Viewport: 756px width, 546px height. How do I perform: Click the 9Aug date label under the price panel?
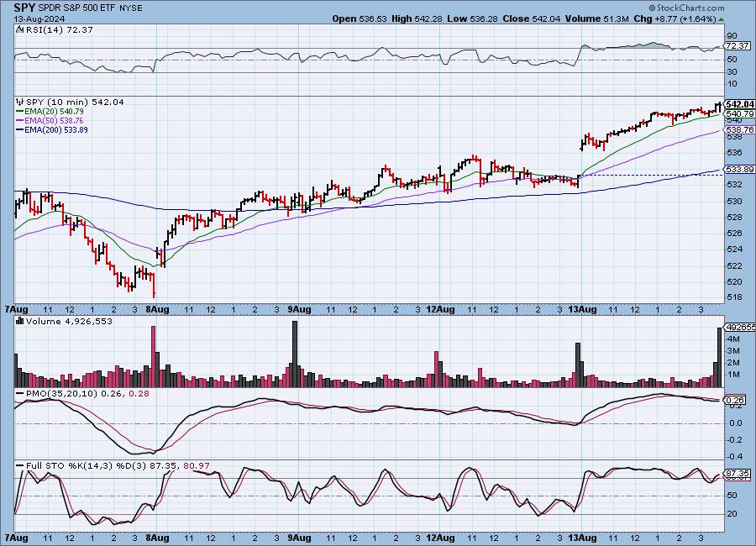(299, 310)
